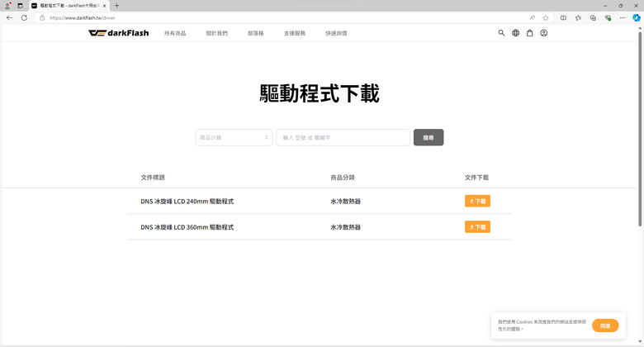
Task: Click the 搜尋 search button
Action: click(x=429, y=137)
